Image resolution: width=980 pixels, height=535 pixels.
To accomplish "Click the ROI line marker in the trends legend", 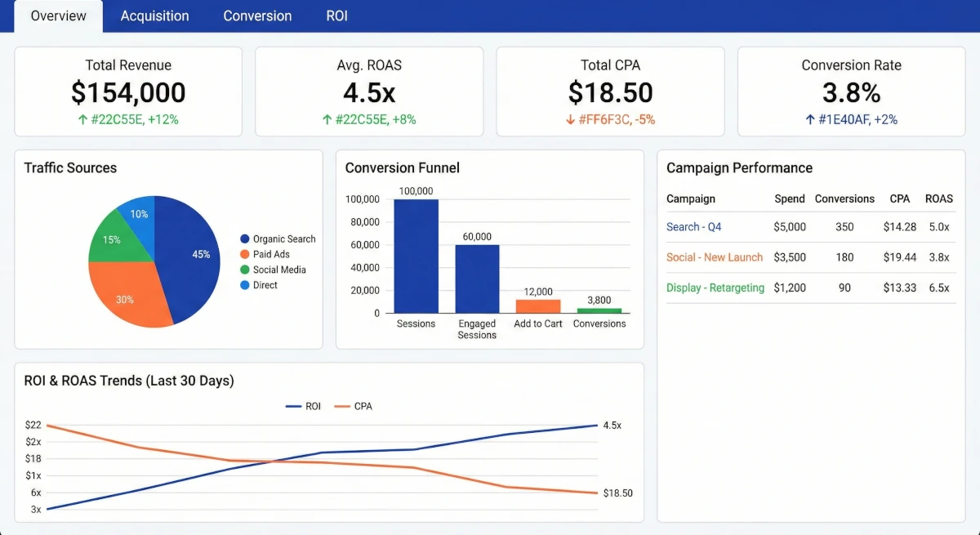I will pyautogui.click(x=292, y=406).
